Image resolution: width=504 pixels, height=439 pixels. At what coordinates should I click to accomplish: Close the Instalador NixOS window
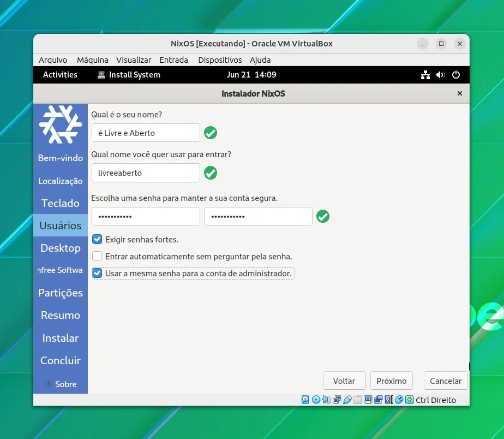pos(460,93)
